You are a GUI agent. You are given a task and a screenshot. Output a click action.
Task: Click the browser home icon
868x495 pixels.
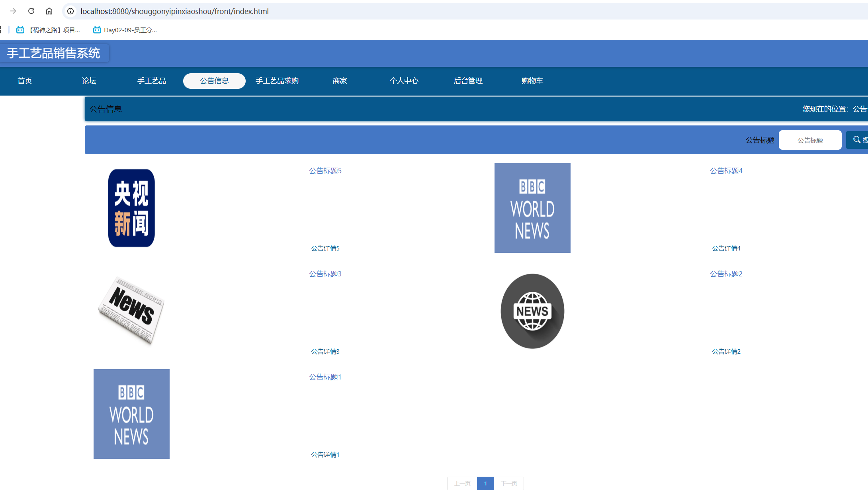pos(49,11)
